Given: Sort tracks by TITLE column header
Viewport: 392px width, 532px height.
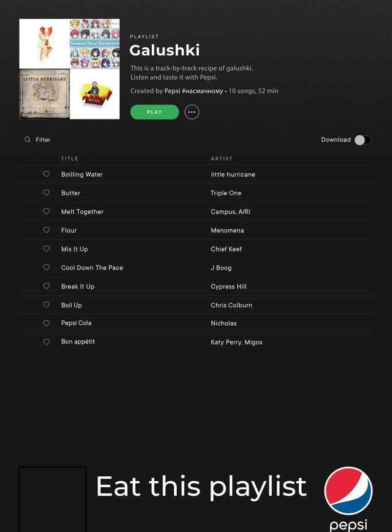Looking at the screenshot, I should pyautogui.click(x=70, y=159).
